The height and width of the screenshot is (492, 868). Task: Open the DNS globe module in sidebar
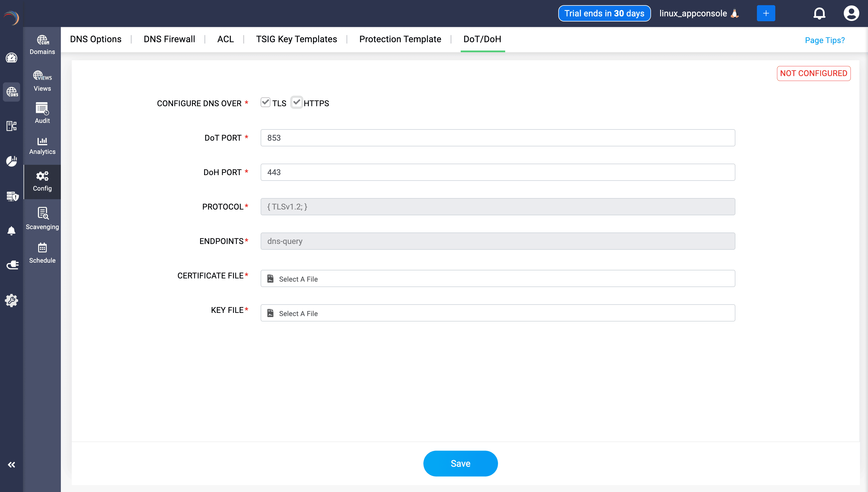point(11,92)
